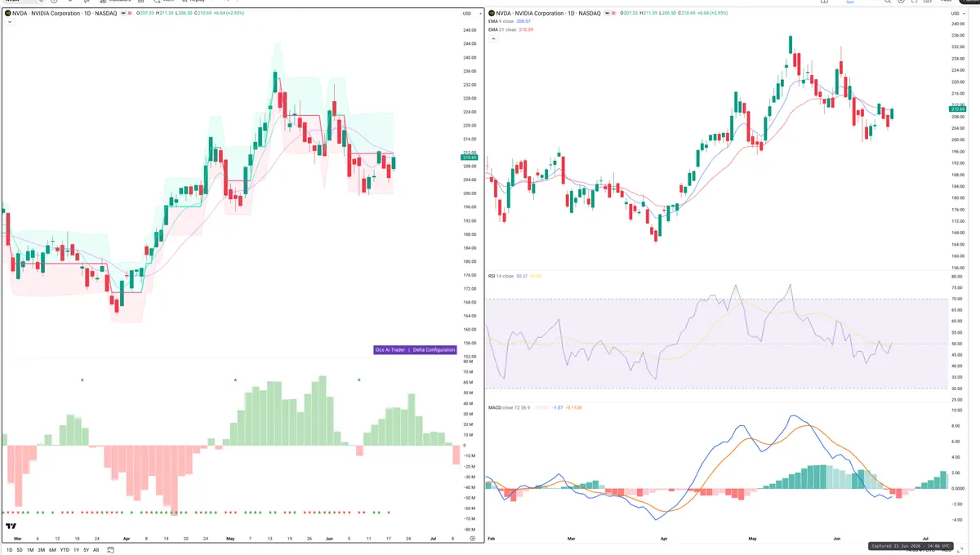Open the USD currency dropdown on right chart
The height and width of the screenshot is (555, 980).
point(958,14)
